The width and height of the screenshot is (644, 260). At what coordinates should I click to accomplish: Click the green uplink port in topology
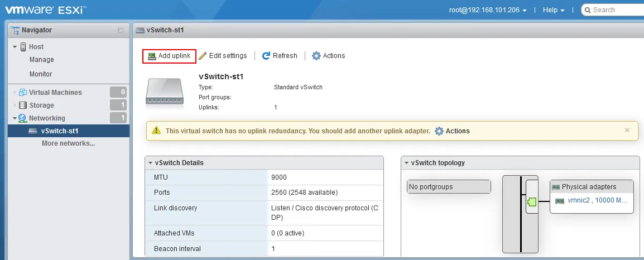pyautogui.click(x=531, y=202)
